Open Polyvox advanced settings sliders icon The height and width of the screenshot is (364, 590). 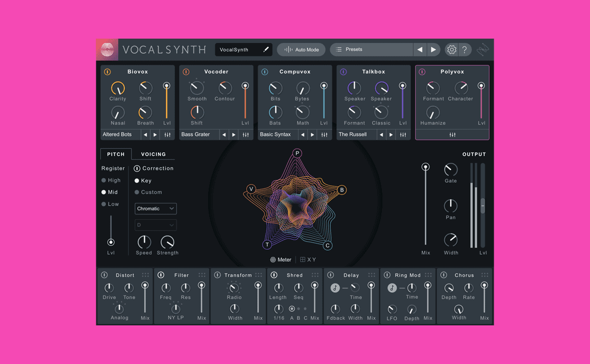tap(452, 134)
